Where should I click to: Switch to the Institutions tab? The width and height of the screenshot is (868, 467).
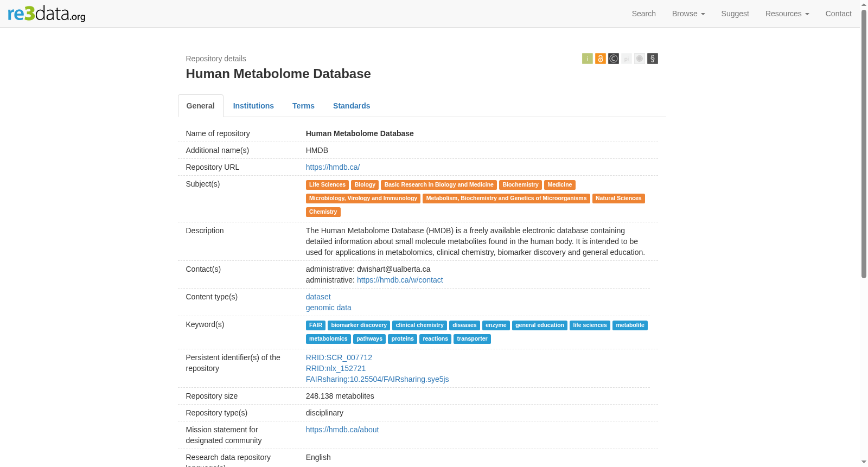pos(253,106)
